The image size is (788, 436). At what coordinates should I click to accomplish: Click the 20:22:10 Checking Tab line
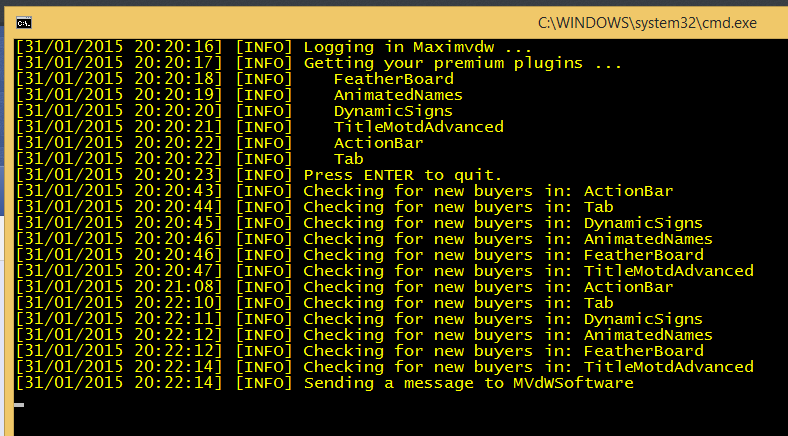click(314, 303)
